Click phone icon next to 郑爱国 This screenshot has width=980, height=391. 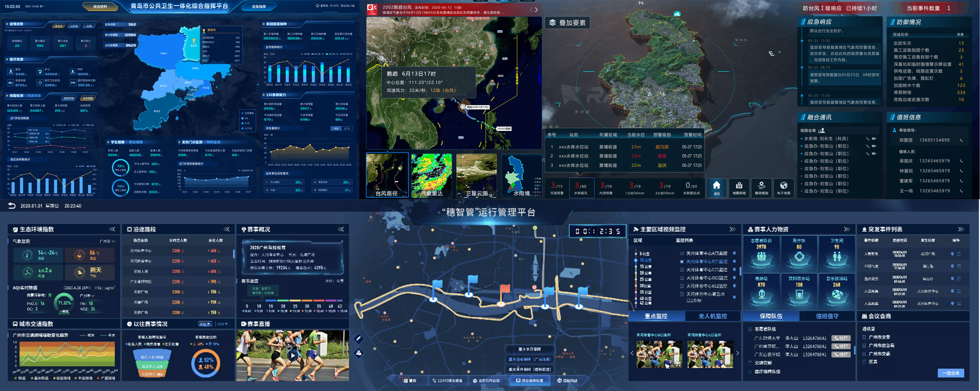(961, 140)
